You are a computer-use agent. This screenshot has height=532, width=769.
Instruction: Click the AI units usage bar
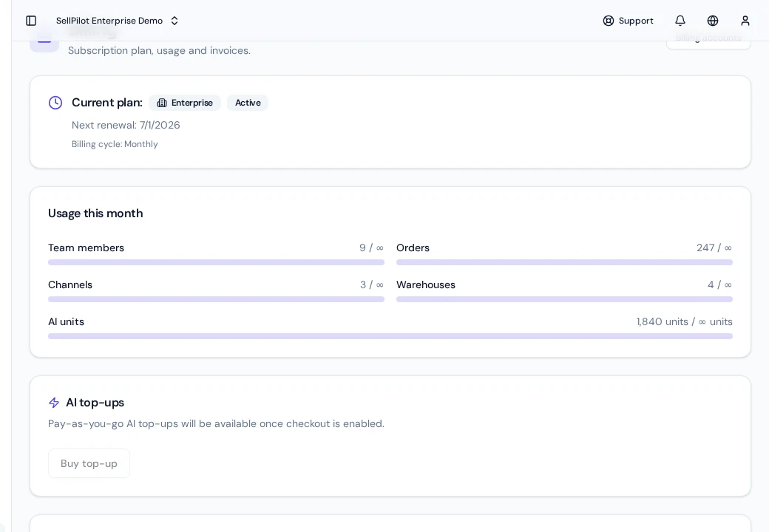pos(390,336)
